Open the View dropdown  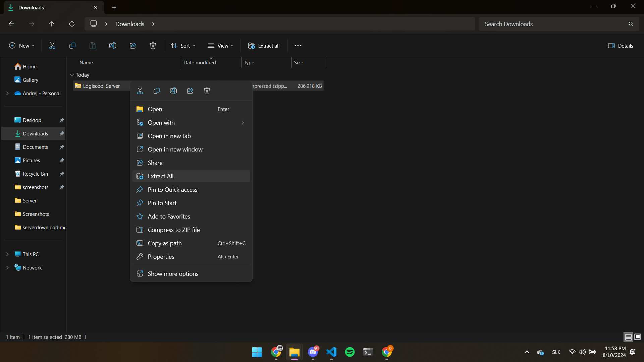pyautogui.click(x=220, y=46)
